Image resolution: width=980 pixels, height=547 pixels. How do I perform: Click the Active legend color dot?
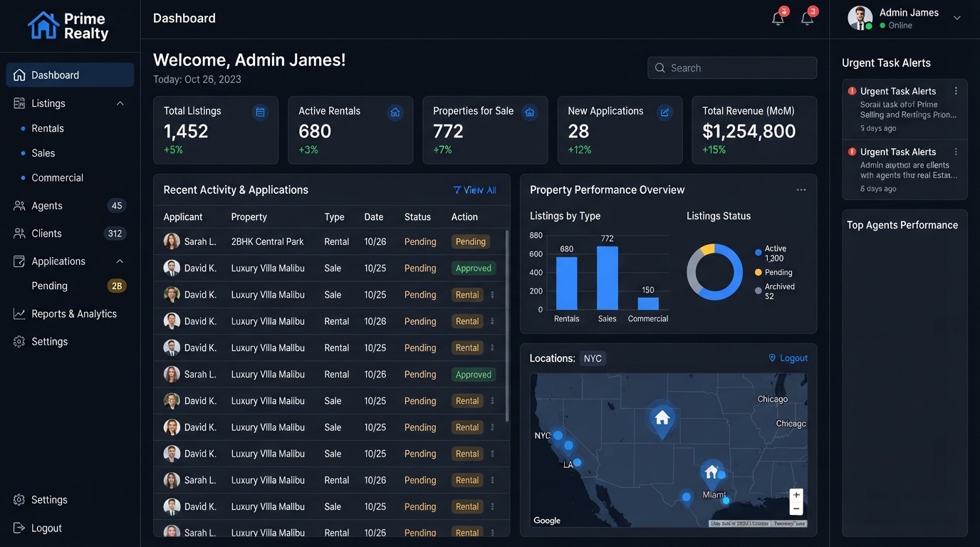759,253
